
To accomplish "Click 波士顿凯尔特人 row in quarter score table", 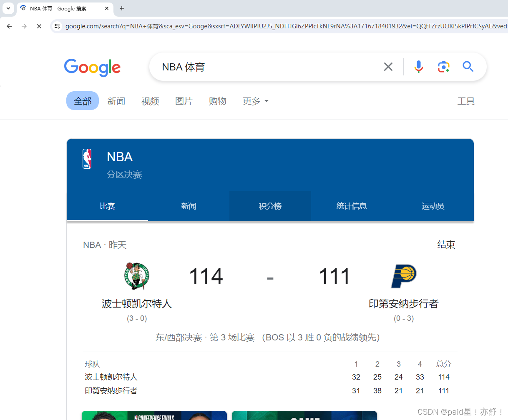I will 270,377.
